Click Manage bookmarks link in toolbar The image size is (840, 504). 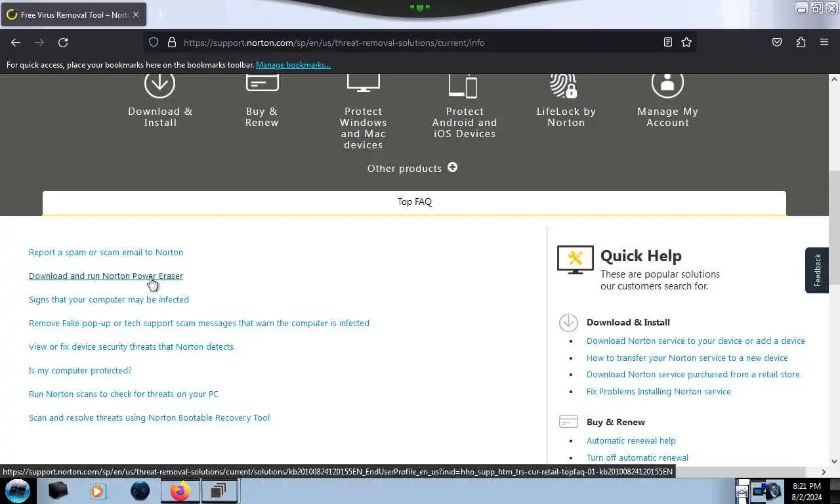tap(293, 65)
